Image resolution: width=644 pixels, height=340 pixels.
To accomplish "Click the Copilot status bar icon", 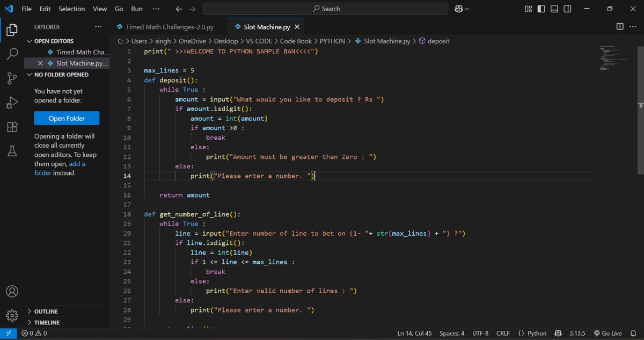I will pyautogui.click(x=558, y=334).
